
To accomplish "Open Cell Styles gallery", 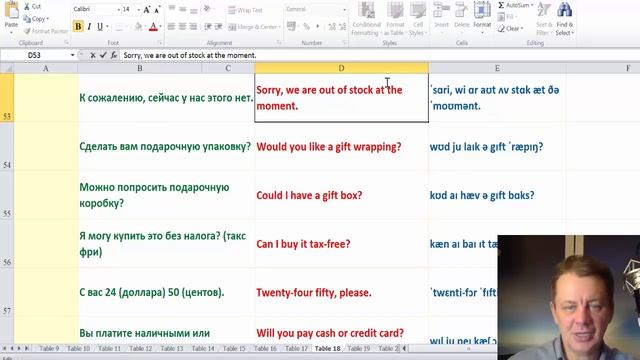I will [417, 19].
